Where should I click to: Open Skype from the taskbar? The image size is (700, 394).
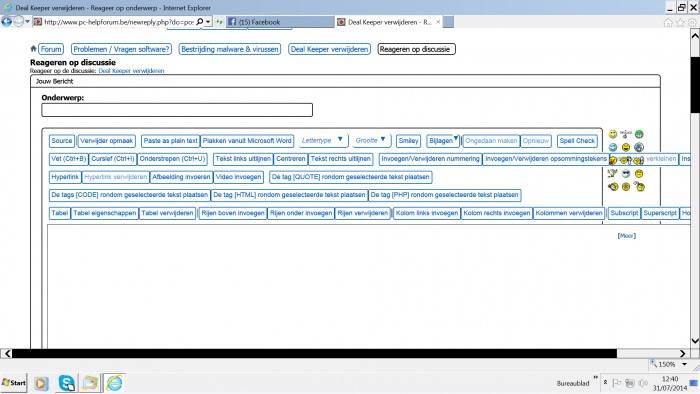coord(67,383)
